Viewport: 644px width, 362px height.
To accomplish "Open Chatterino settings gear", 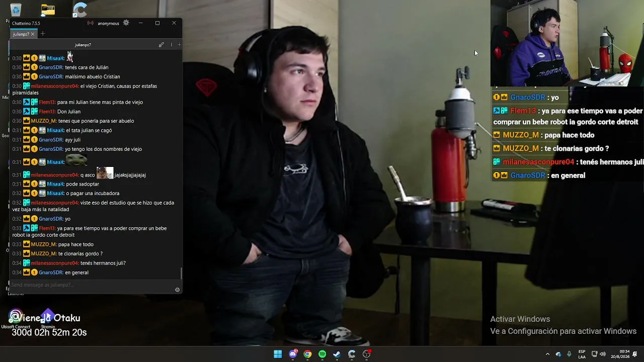I will click(x=126, y=23).
